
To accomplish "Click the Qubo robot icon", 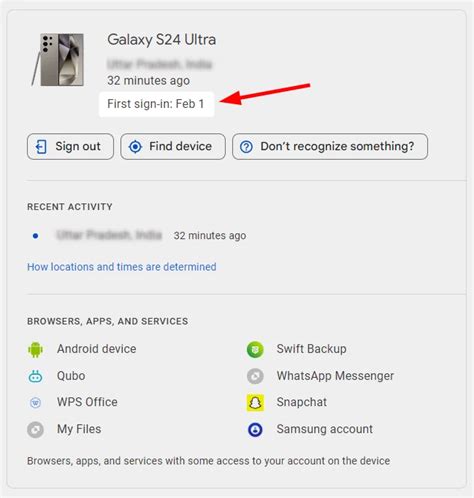I will [35, 376].
